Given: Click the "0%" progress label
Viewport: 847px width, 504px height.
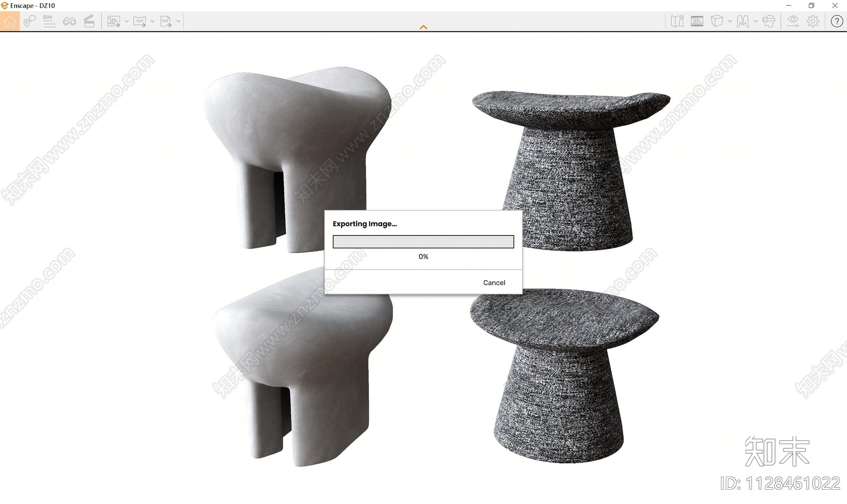Looking at the screenshot, I should pos(424,257).
